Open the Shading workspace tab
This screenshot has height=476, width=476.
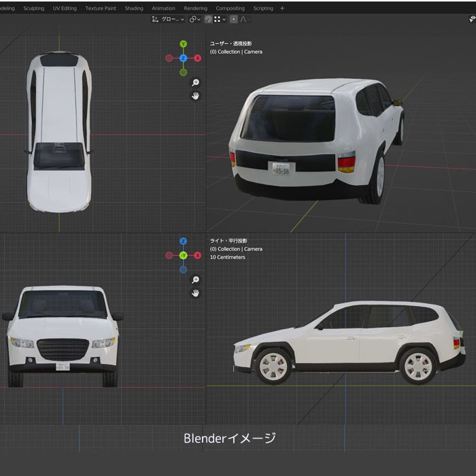(134, 8)
